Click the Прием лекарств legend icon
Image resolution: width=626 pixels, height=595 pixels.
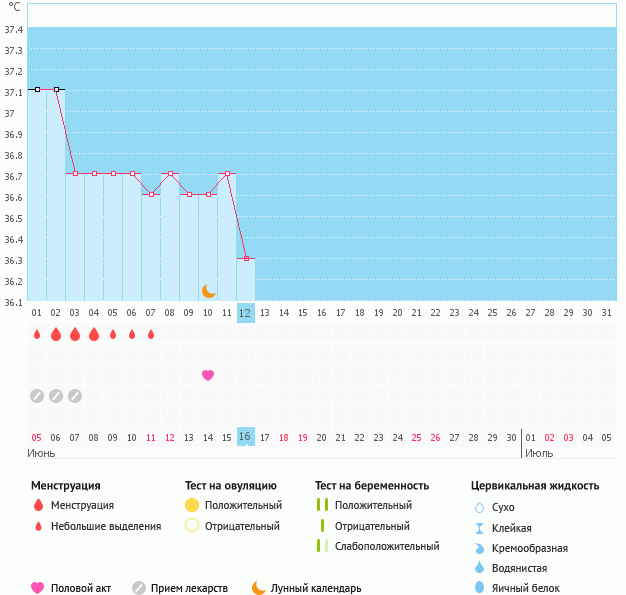point(139,588)
